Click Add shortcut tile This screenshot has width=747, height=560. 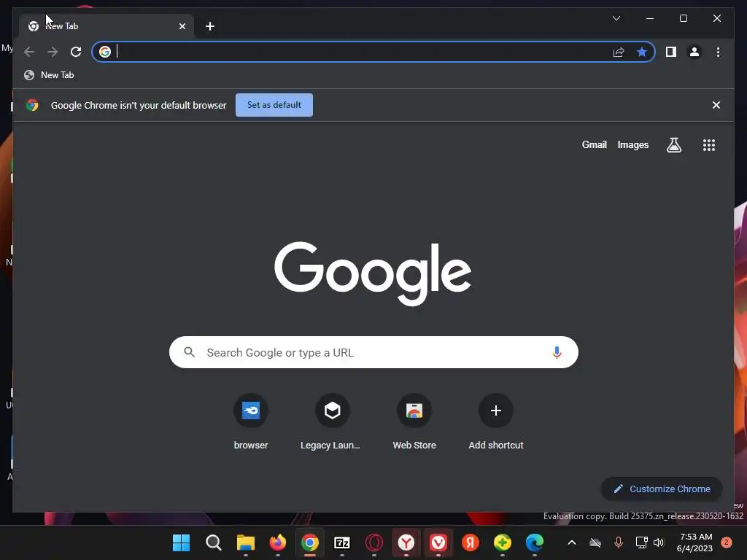click(495, 422)
